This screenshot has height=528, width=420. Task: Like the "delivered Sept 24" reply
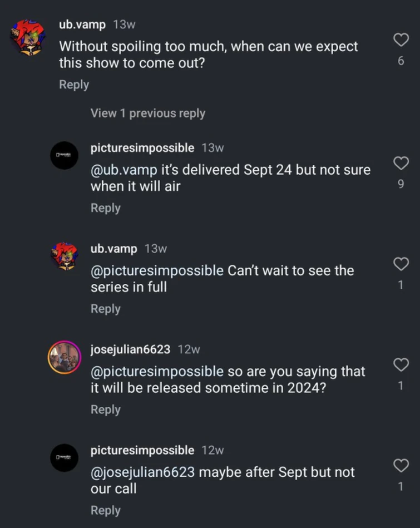point(401,163)
